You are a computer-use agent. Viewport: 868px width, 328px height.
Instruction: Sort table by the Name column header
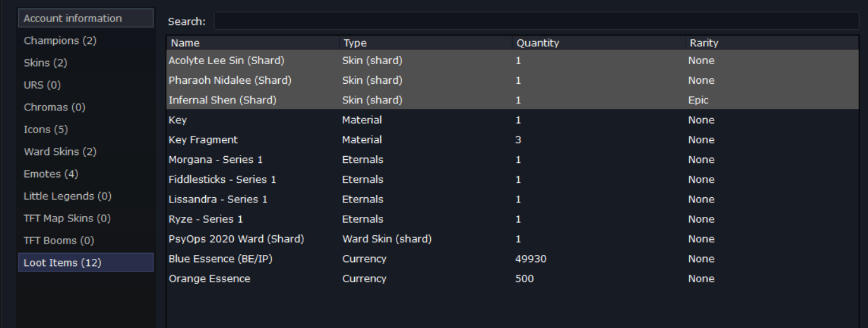253,43
